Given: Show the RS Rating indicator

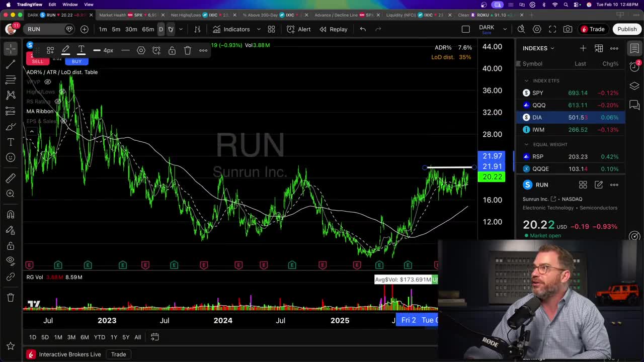Looking at the screenshot, I should pos(58,102).
